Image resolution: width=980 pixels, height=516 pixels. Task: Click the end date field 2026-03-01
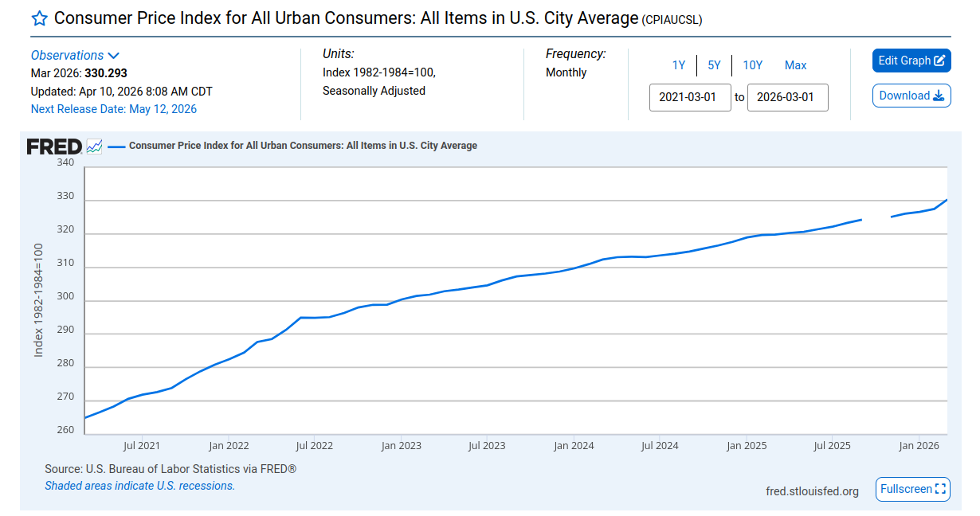pos(788,97)
